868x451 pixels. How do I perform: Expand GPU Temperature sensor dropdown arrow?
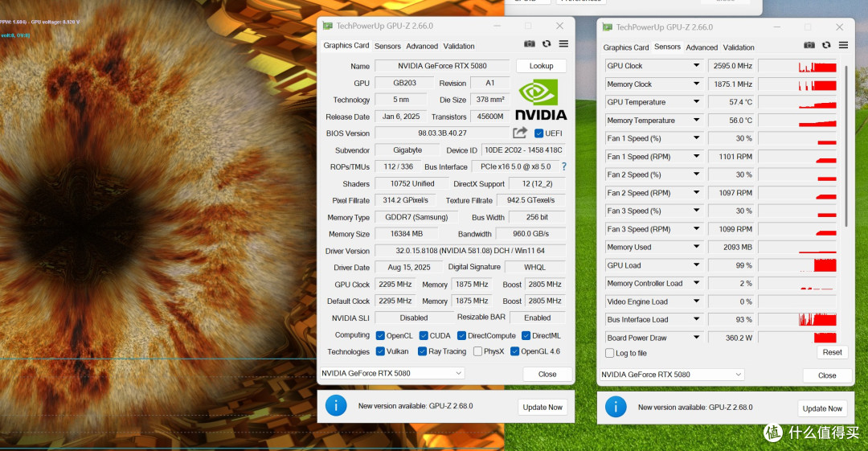[696, 102]
